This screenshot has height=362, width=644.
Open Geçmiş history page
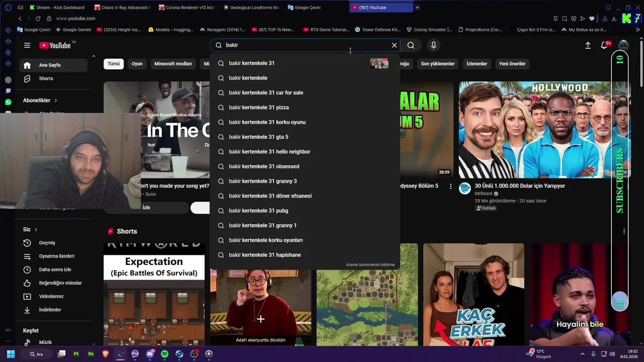(47, 243)
